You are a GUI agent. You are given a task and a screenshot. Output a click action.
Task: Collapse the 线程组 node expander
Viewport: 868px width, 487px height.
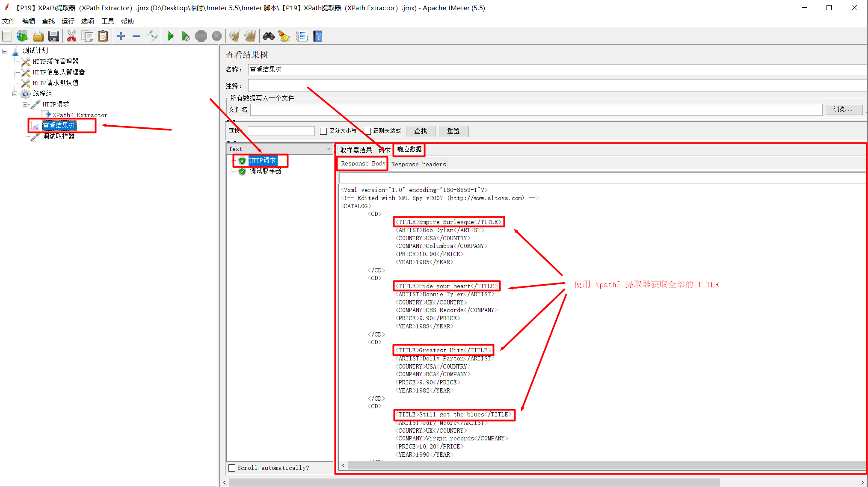(15, 94)
